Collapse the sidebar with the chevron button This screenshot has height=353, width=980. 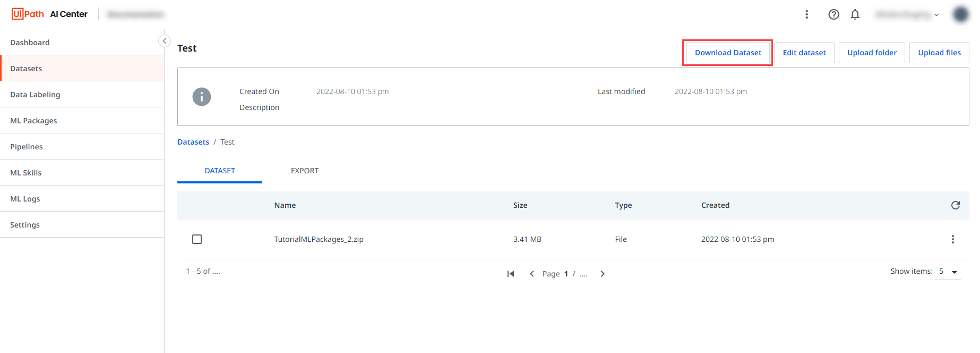tap(165, 41)
